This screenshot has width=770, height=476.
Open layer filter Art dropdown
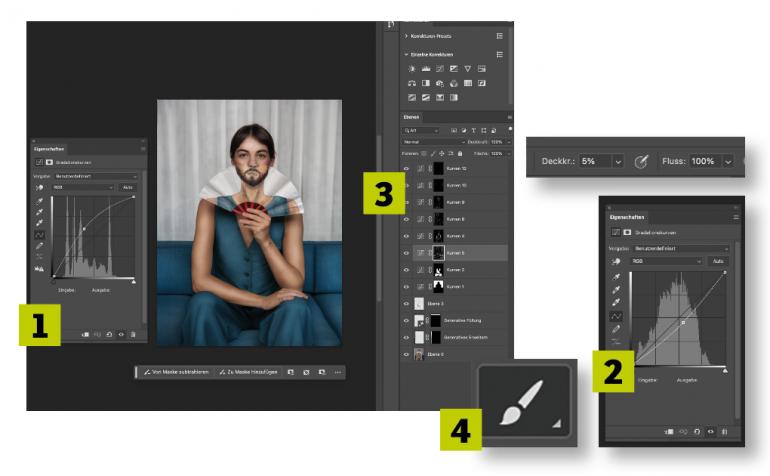[421, 130]
